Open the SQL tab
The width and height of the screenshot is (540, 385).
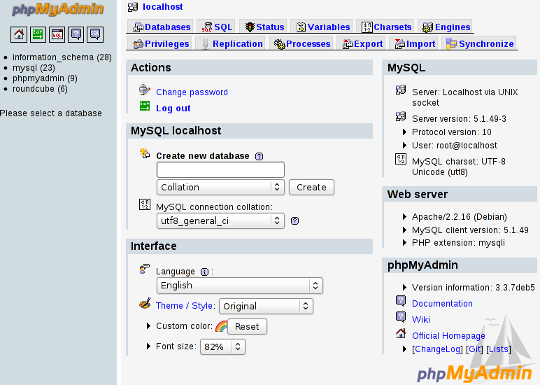217,27
